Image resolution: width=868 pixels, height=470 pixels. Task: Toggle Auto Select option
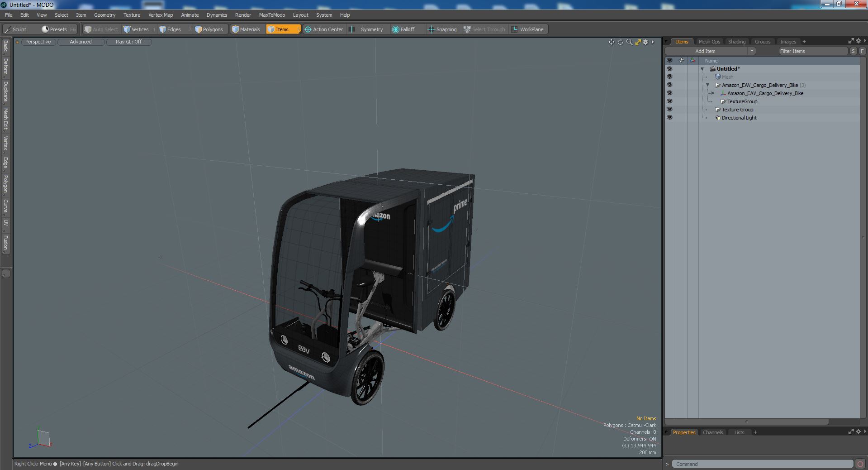click(x=101, y=29)
